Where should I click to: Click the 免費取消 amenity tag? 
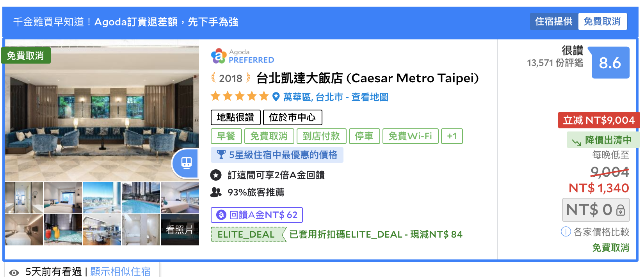click(x=269, y=136)
